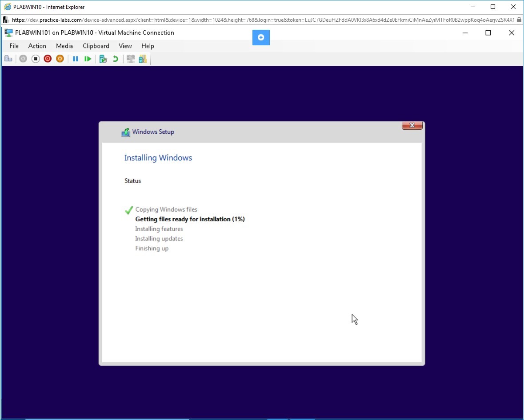
Task: Click the practice-labs URL address field
Action: 263,20
